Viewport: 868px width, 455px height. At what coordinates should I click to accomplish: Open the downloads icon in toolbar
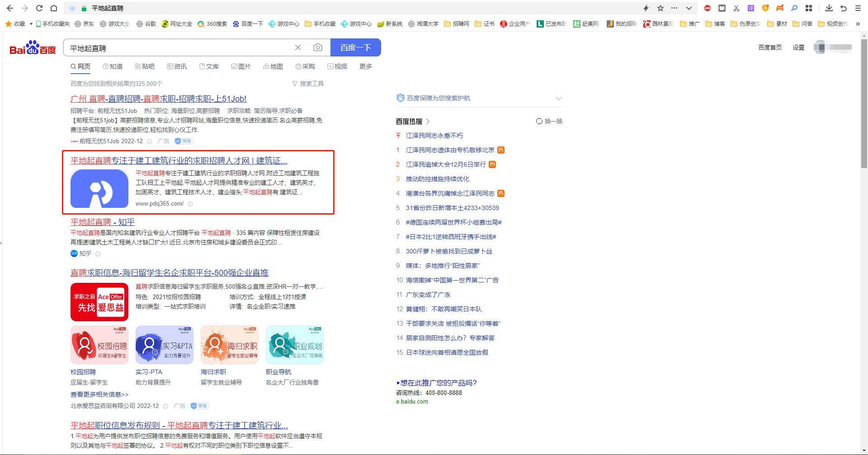pyautogui.click(x=829, y=8)
